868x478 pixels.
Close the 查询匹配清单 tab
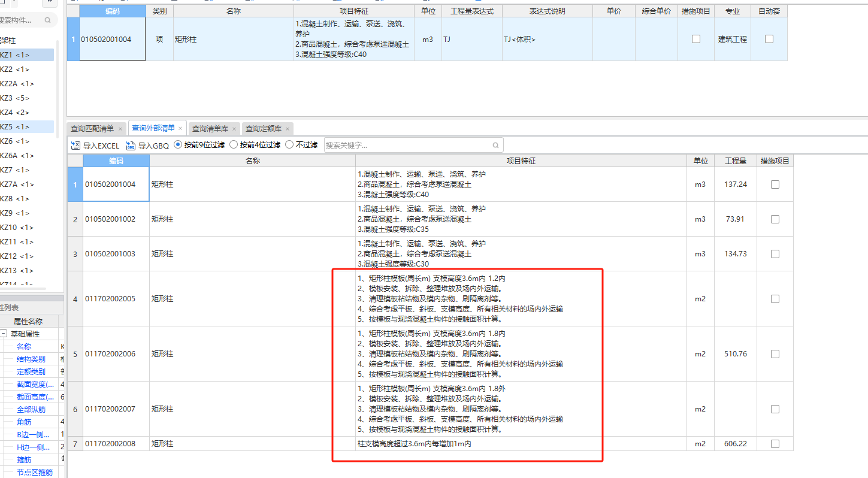pyautogui.click(x=120, y=129)
